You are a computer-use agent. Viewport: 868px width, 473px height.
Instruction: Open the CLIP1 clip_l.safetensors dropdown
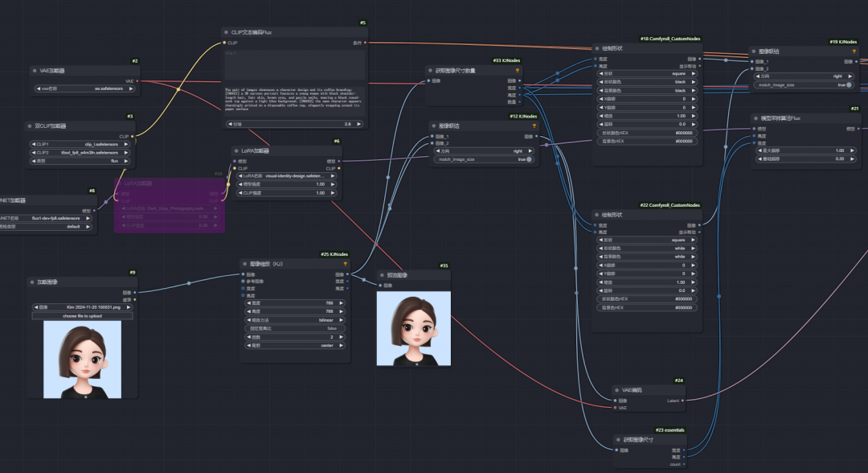point(80,144)
